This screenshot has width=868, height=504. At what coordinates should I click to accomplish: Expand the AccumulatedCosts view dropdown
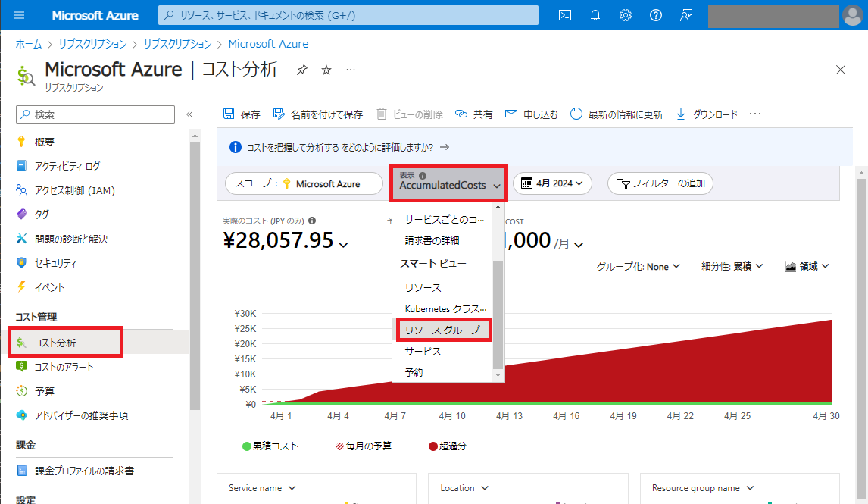coord(449,183)
